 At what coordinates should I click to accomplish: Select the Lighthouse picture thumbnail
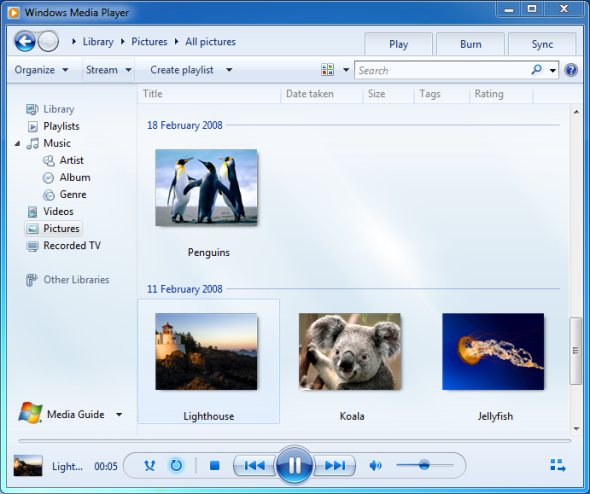(206, 351)
